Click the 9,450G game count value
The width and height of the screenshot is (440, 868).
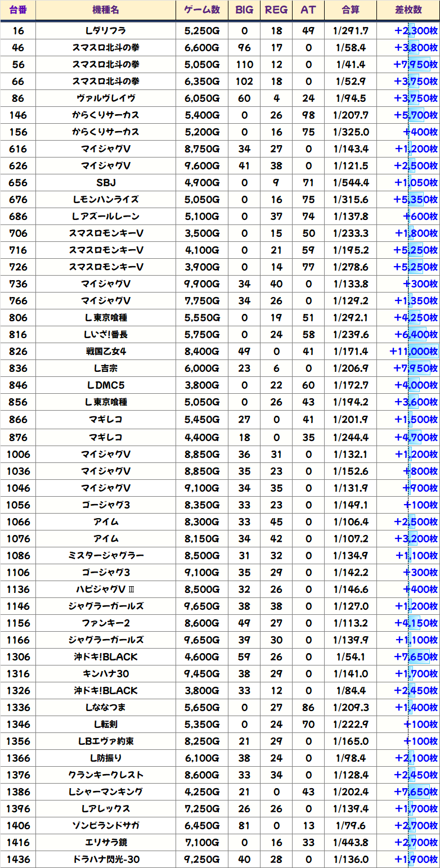(202, 674)
